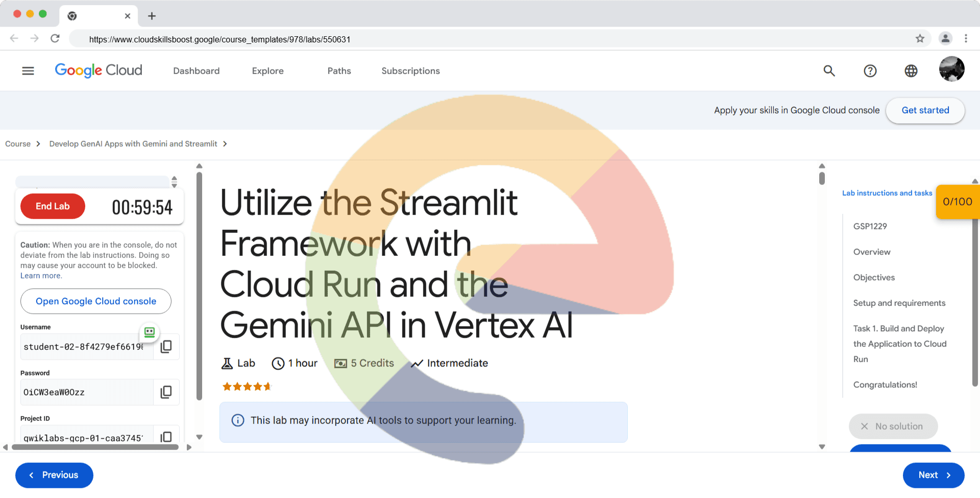Click the Course breadcrumb link

click(x=18, y=144)
